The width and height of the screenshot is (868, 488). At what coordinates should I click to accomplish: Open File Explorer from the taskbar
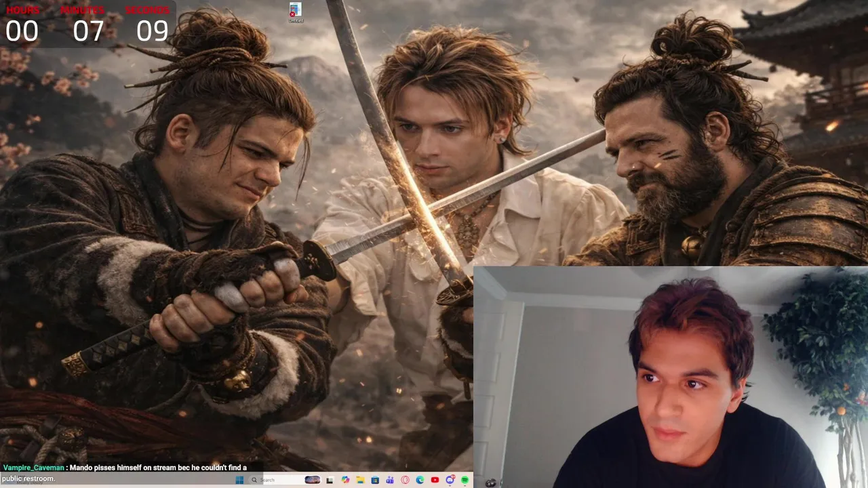click(x=360, y=480)
